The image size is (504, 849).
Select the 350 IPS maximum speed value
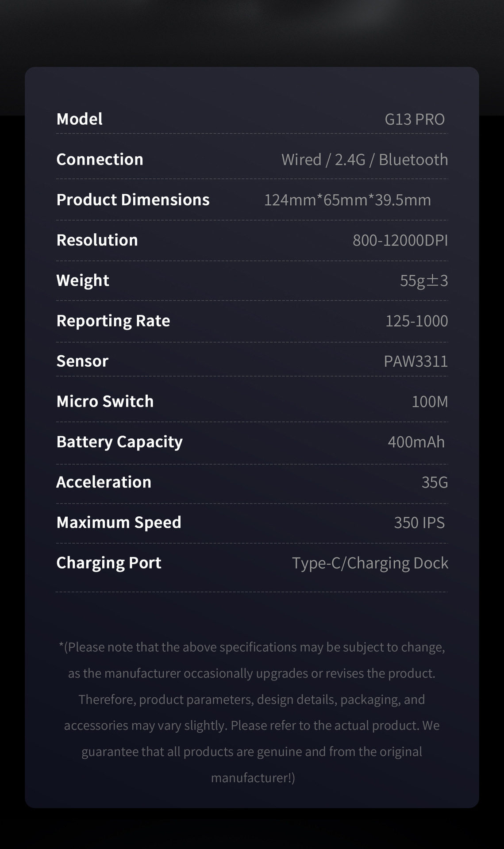[x=419, y=522]
